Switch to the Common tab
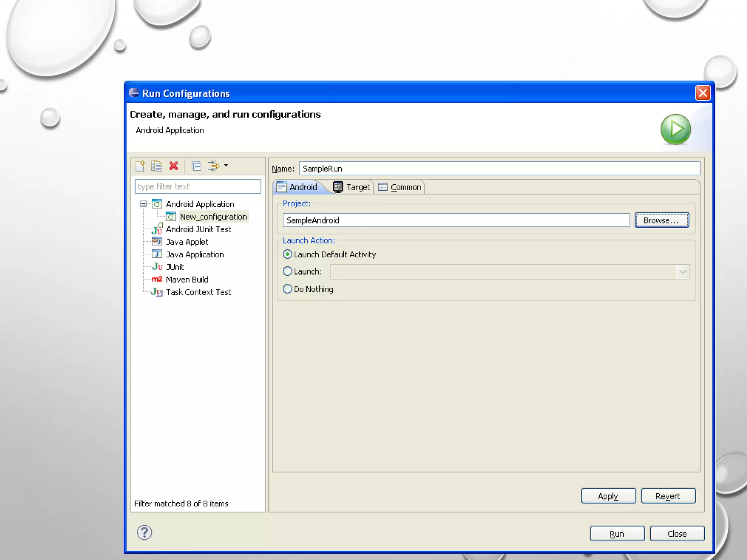Viewport: 747px width, 560px height. click(400, 187)
